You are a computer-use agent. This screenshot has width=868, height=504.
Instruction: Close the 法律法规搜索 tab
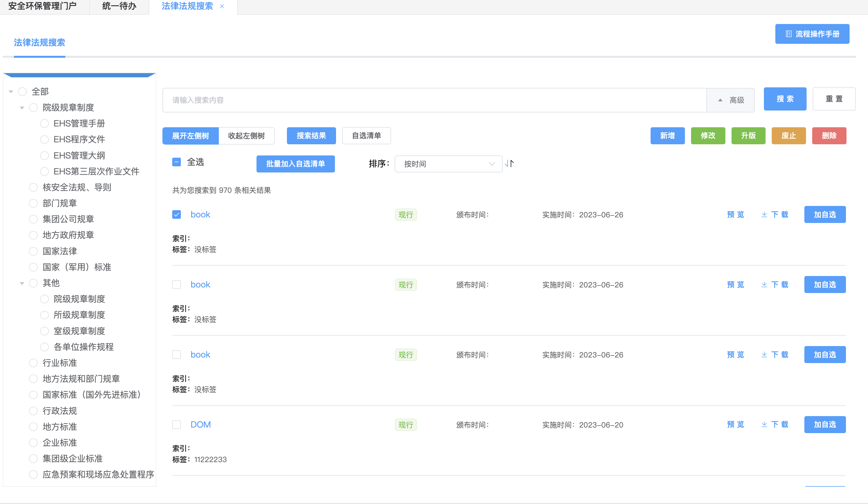tap(222, 6)
